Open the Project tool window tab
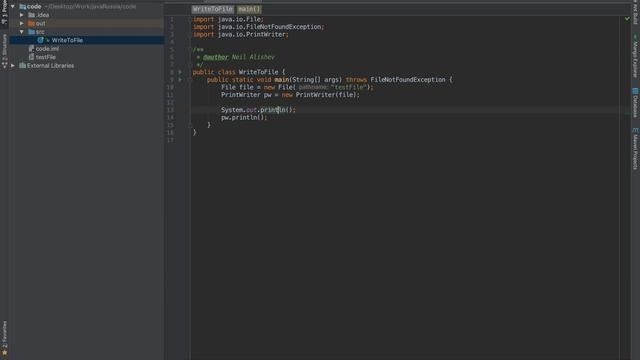This screenshot has width=640, height=360. (x=4, y=13)
